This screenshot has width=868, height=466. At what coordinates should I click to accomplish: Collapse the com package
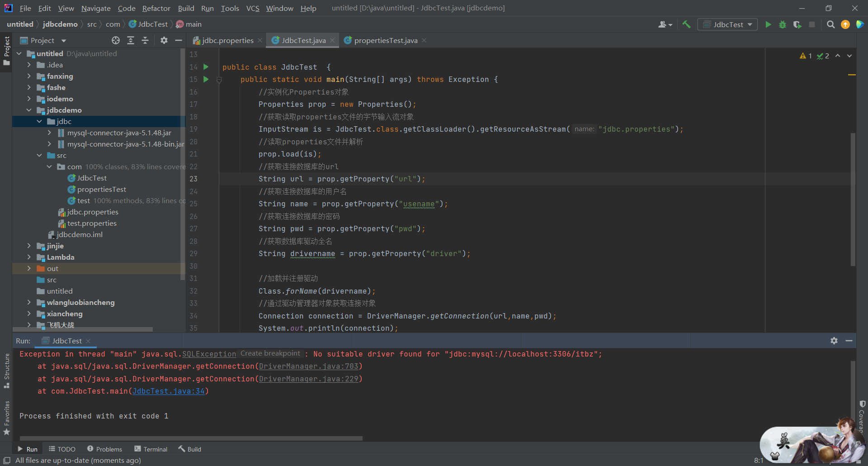[x=49, y=166]
